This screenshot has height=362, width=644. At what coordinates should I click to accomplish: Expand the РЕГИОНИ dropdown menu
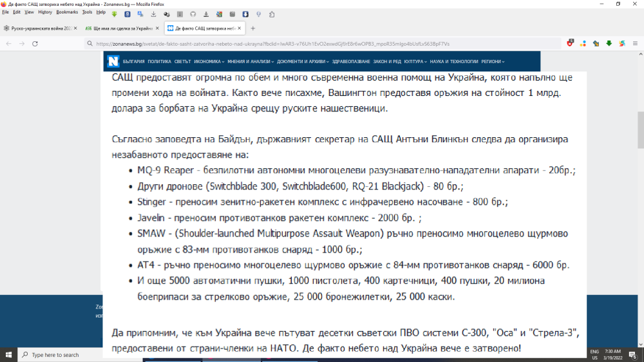[493, 61]
